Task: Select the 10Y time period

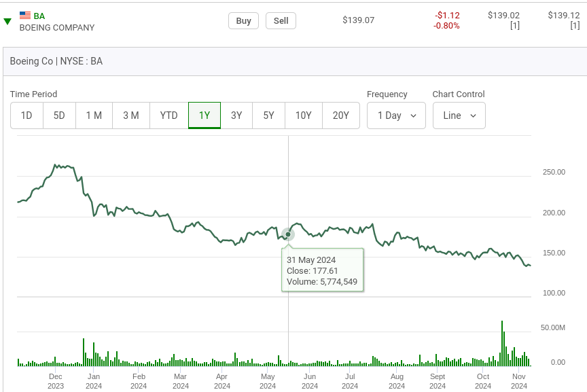Action: 304,115
